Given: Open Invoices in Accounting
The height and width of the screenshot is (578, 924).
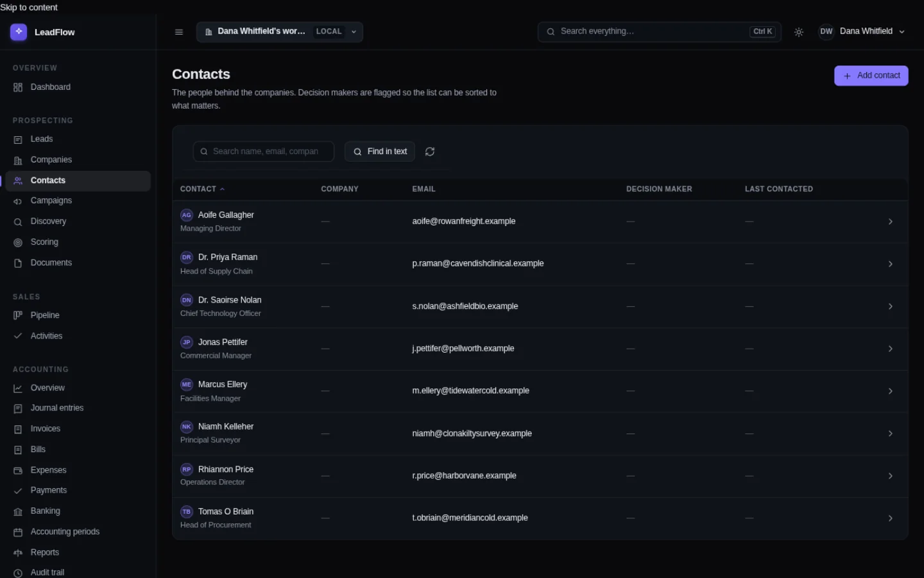Looking at the screenshot, I should [x=78, y=429].
